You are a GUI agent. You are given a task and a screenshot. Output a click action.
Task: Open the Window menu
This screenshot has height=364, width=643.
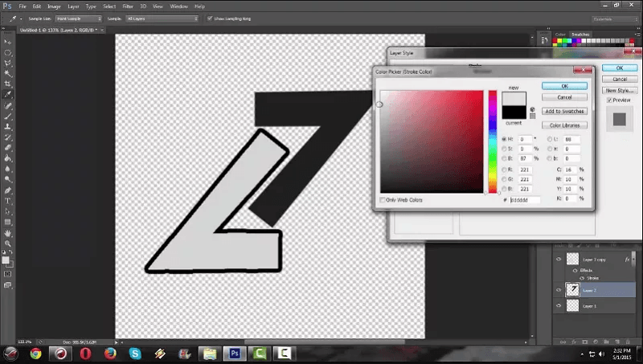pos(178,6)
